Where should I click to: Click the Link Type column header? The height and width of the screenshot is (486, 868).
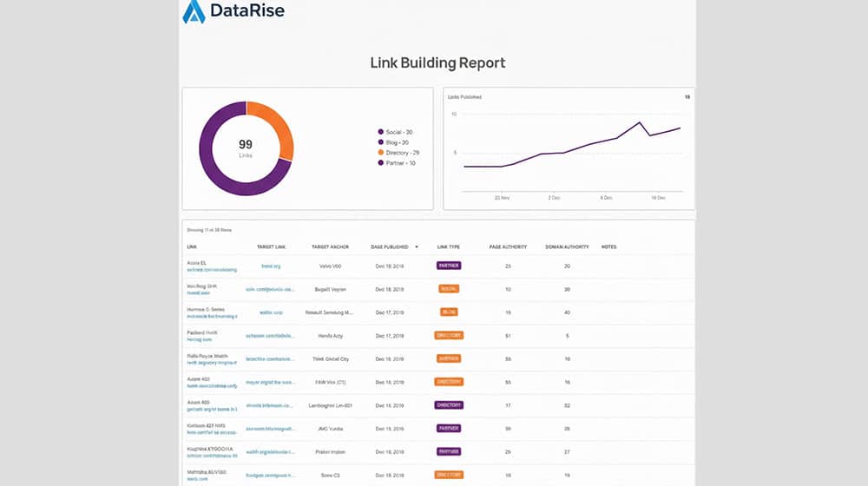[449, 246]
